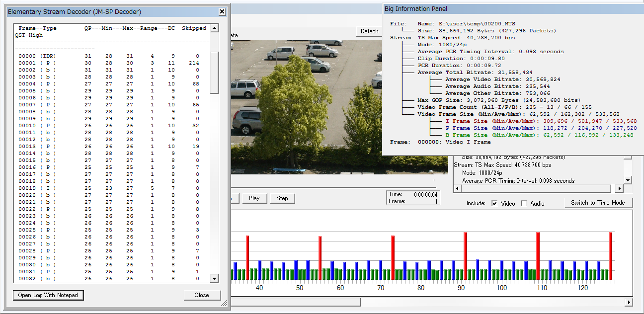Click the video seek bar beneath preview
Image resolution: width=644 pixels, height=314 pixels.
tap(333, 181)
